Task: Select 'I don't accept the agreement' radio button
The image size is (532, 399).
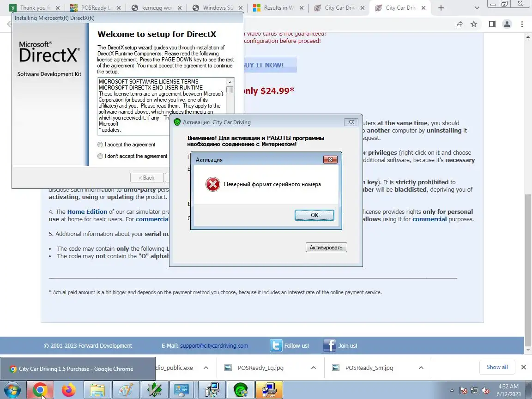Action: click(100, 157)
